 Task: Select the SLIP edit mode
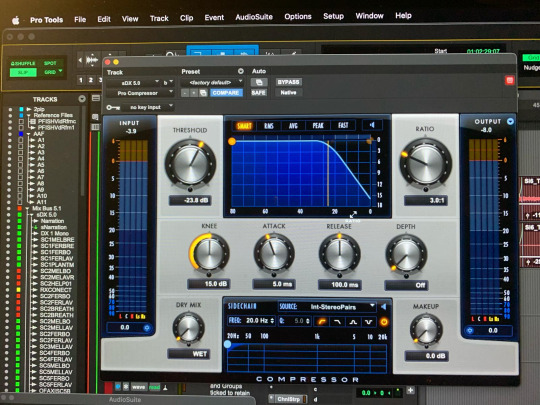pyautogui.click(x=23, y=72)
